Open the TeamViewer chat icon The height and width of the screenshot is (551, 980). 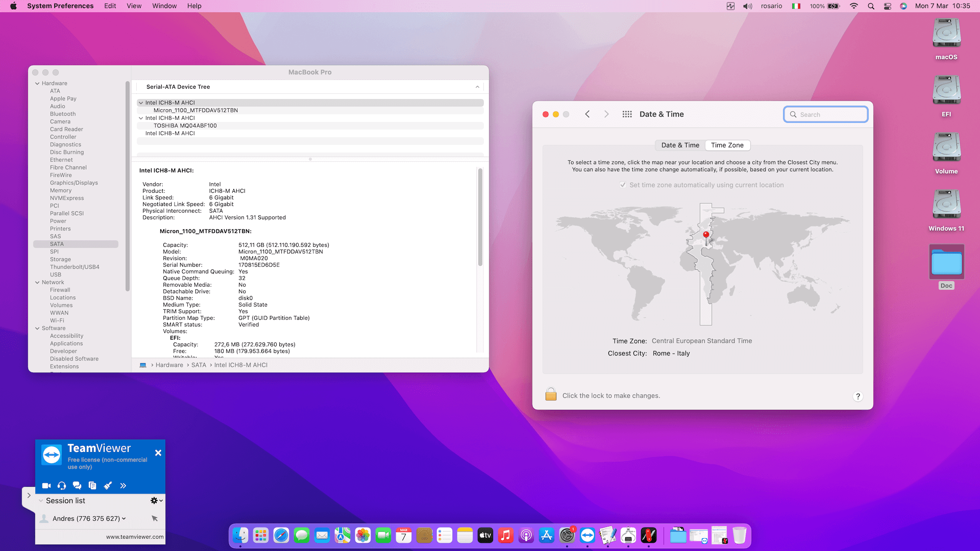(77, 486)
